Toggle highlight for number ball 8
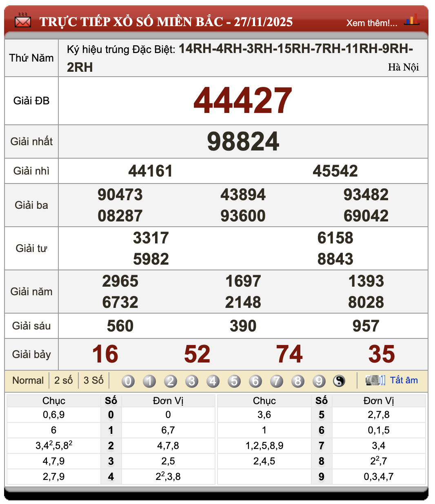 pyautogui.click(x=298, y=381)
